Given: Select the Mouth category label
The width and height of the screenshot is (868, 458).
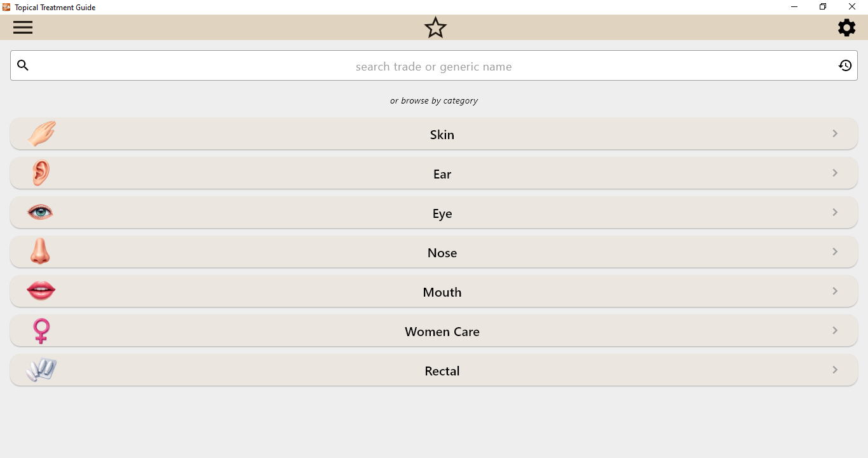Looking at the screenshot, I should 442,292.
